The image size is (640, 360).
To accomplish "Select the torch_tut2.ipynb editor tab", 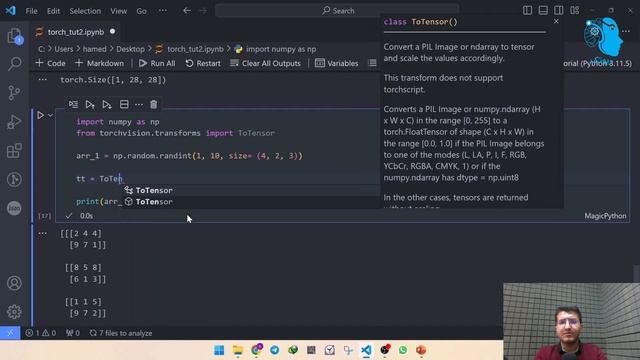I will click(76, 32).
